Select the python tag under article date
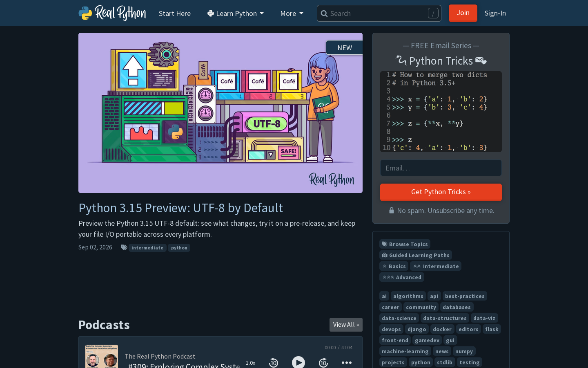 179,248
